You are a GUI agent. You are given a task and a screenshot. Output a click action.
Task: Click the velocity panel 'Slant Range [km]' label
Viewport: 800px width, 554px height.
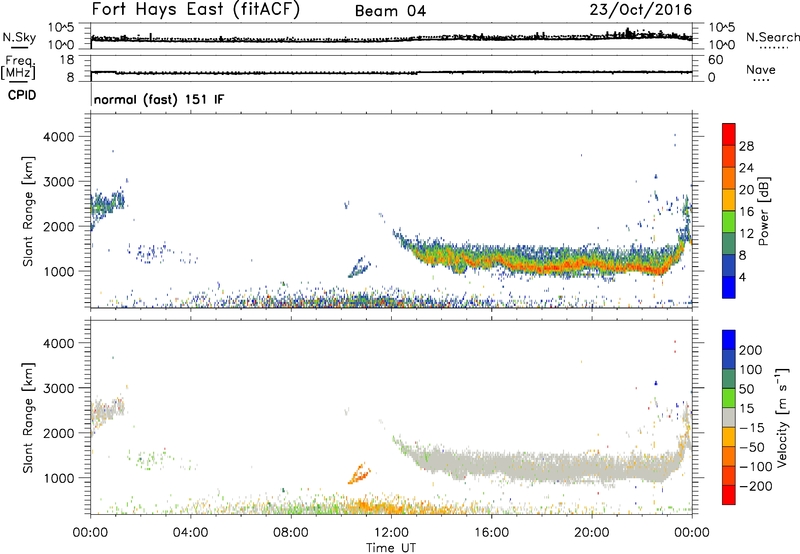pos(28,417)
